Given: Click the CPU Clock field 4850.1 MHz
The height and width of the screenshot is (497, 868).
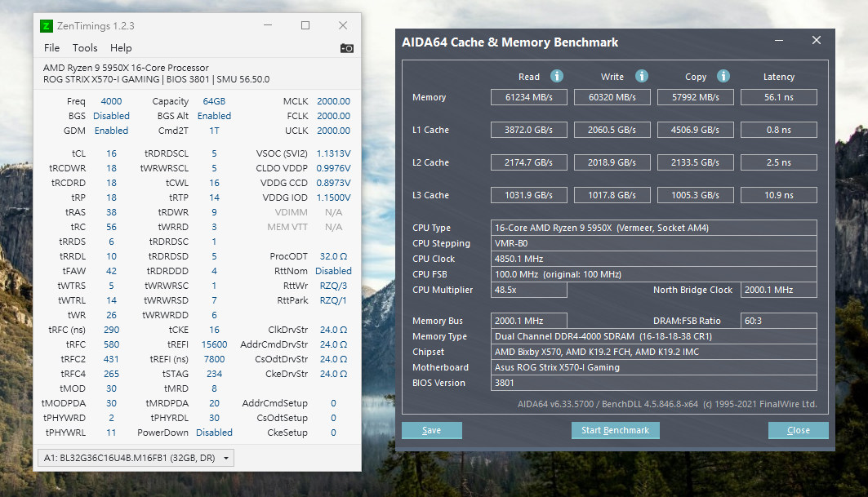Looking at the screenshot, I should point(654,259).
